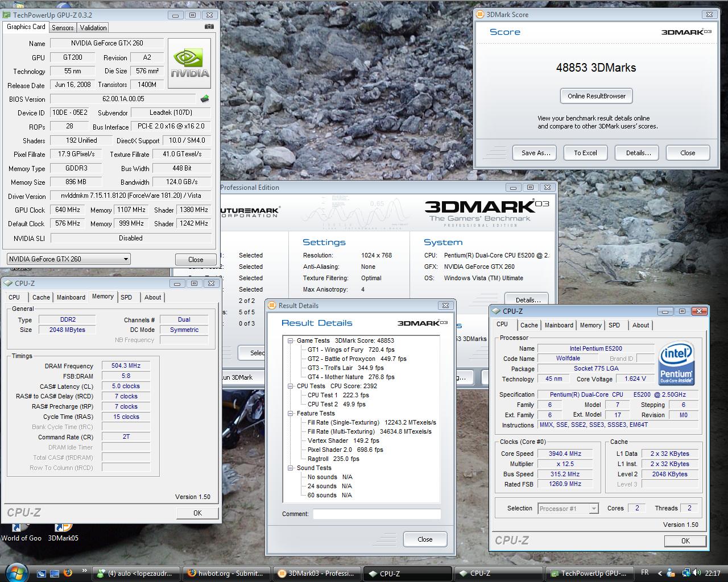
Task: Switch to TechPowerUp GPU-Z taskbar button
Action: tap(589, 573)
